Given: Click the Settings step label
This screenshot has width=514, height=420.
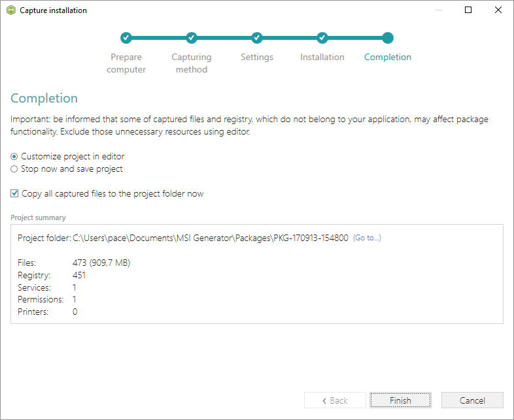Looking at the screenshot, I should point(256,57).
